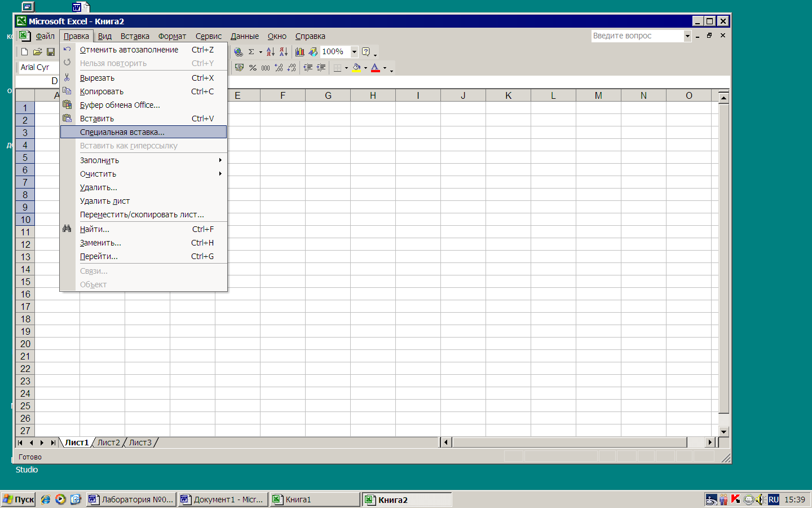The width and height of the screenshot is (812, 508).
Task: Open the Drawing toolbar icon
Action: (x=313, y=52)
